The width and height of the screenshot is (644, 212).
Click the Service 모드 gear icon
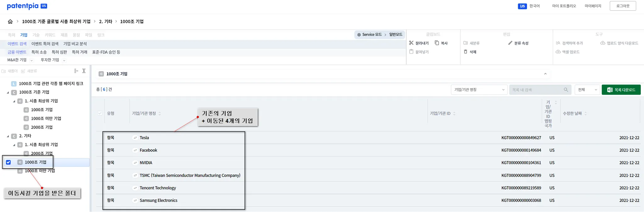(x=359, y=35)
